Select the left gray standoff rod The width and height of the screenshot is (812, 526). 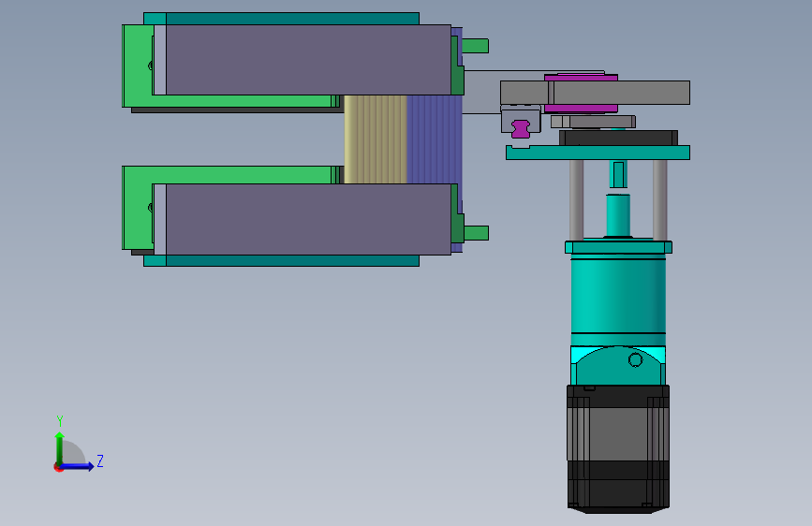(x=576, y=200)
